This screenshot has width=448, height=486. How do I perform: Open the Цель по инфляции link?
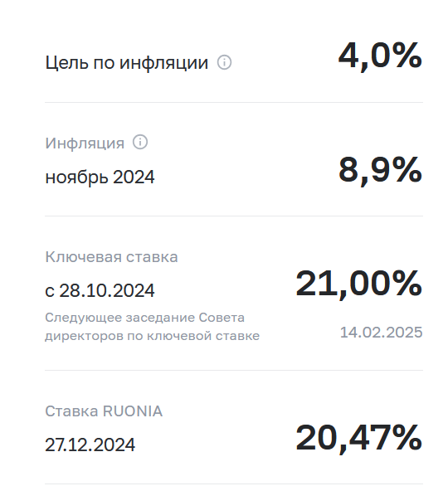[x=126, y=62]
